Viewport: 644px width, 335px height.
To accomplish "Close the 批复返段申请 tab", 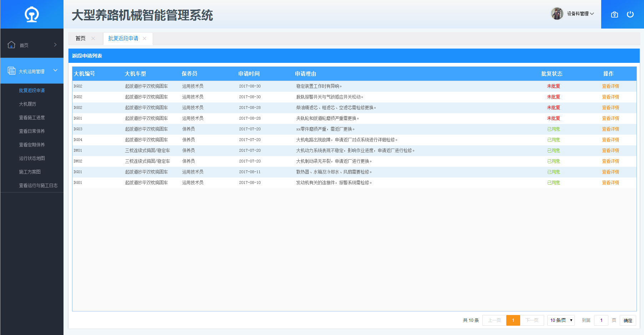I will 144,39.
